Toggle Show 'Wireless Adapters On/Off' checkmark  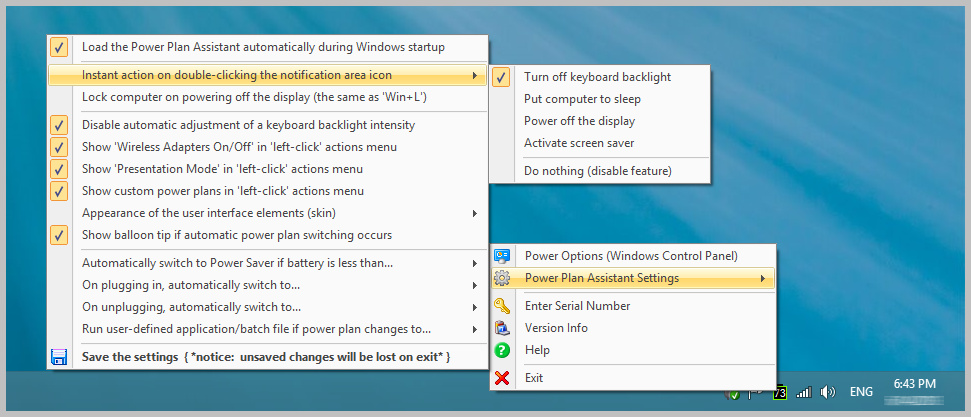pos(59,147)
